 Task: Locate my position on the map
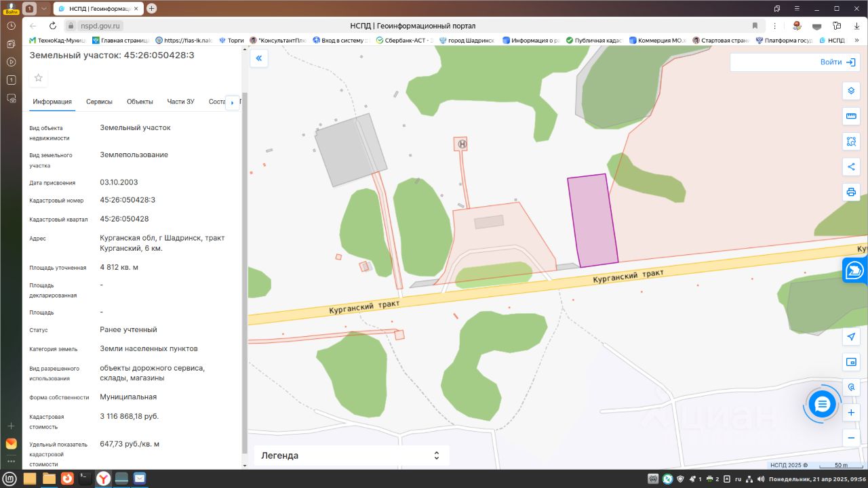tap(851, 337)
